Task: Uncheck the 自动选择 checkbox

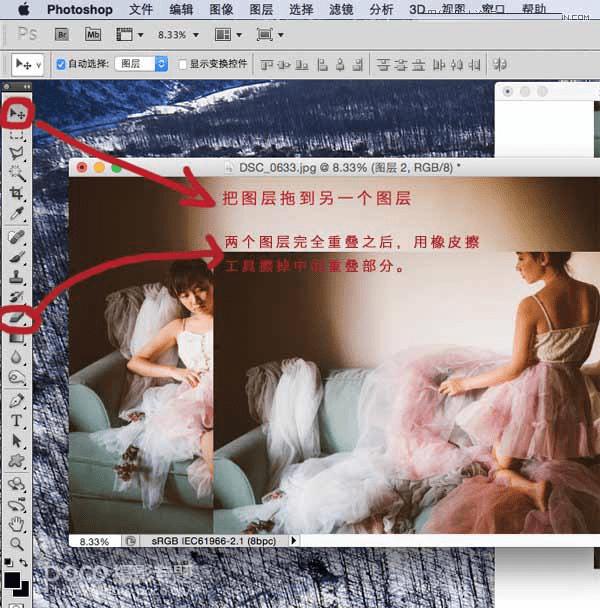Action: click(x=61, y=64)
